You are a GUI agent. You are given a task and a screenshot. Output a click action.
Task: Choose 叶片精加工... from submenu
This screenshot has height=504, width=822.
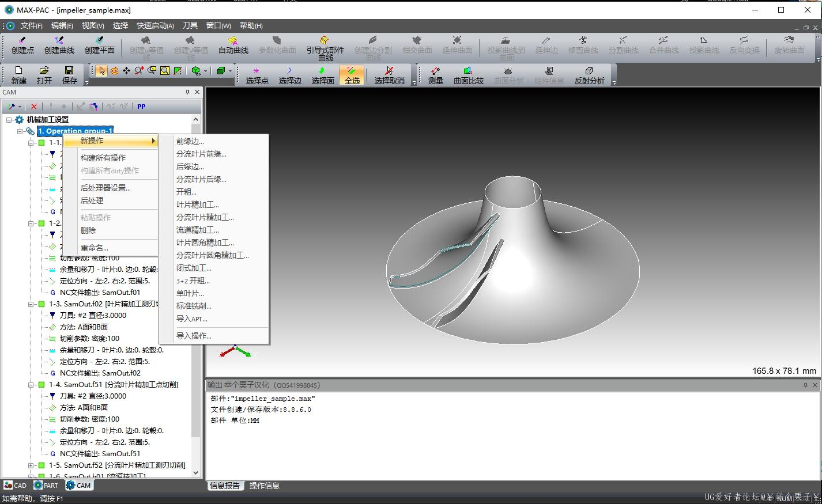[198, 204]
